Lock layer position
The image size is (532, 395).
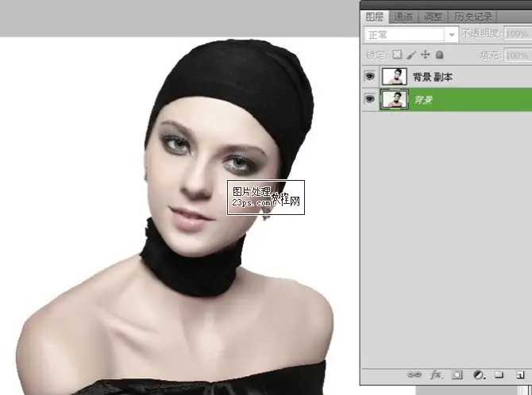click(425, 55)
